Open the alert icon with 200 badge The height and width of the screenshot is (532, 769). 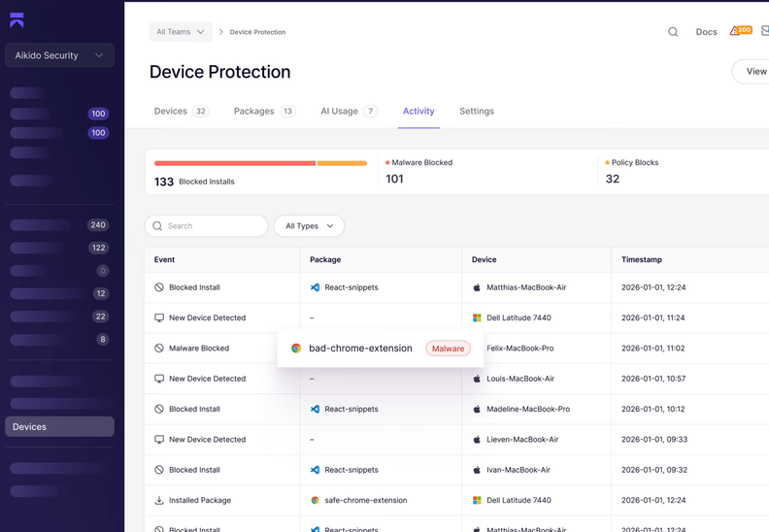point(741,30)
